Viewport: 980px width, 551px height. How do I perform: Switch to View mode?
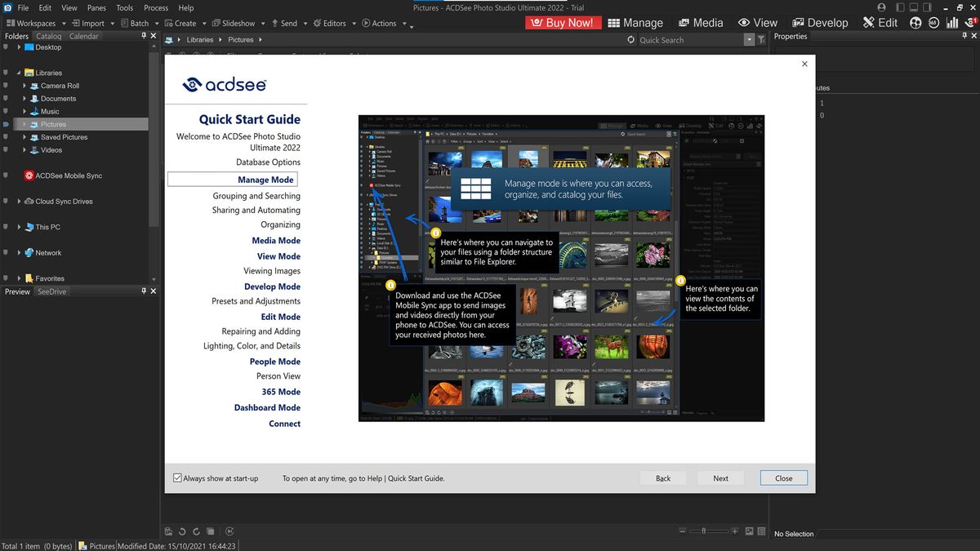click(x=758, y=22)
